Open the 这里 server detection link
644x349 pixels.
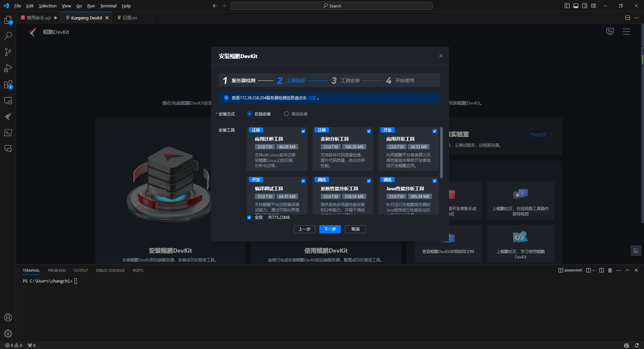click(x=312, y=98)
